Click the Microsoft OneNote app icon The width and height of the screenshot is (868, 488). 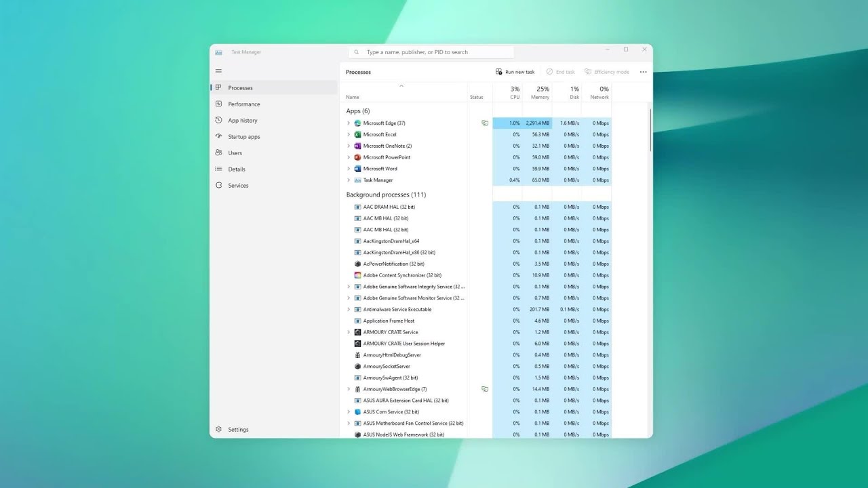pos(357,146)
